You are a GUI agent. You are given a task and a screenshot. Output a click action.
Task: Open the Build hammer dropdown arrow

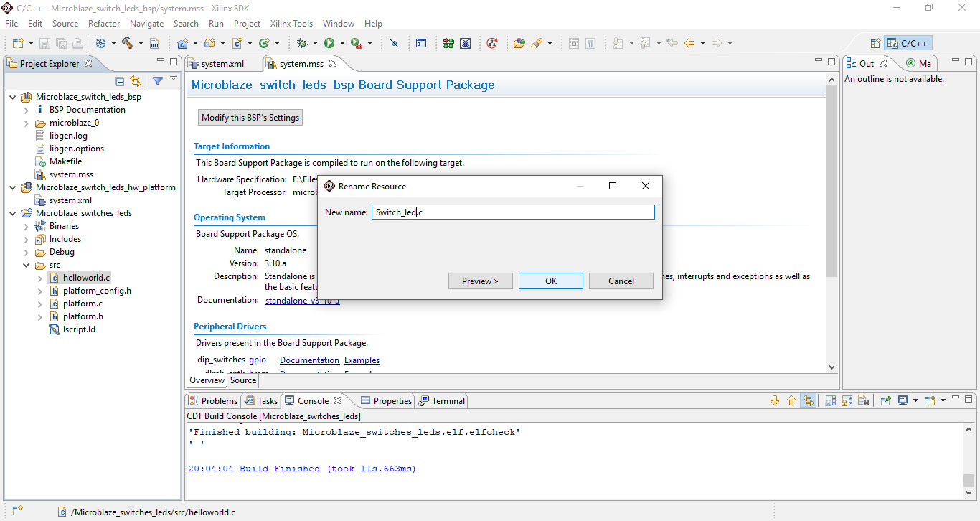click(x=141, y=43)
